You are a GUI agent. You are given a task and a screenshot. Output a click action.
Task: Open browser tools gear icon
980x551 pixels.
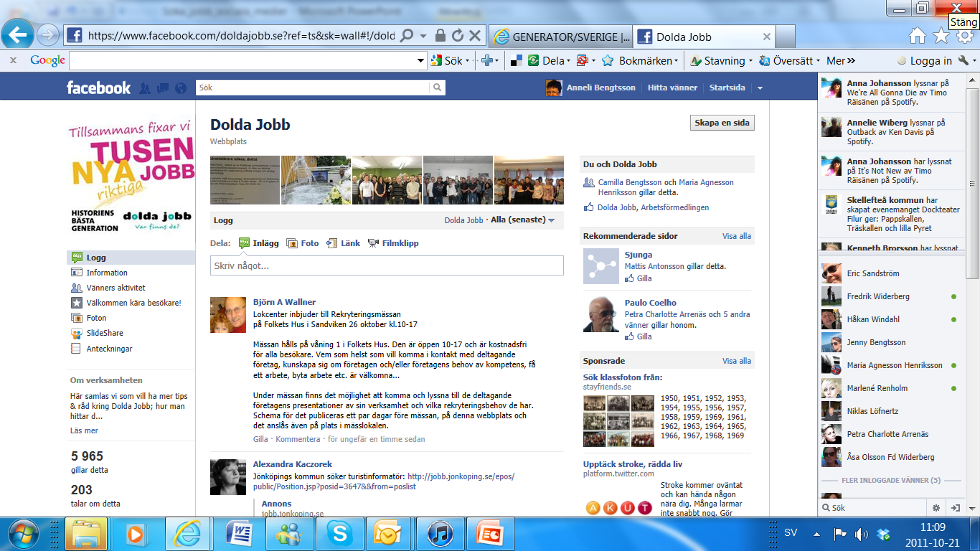point(965,36)
